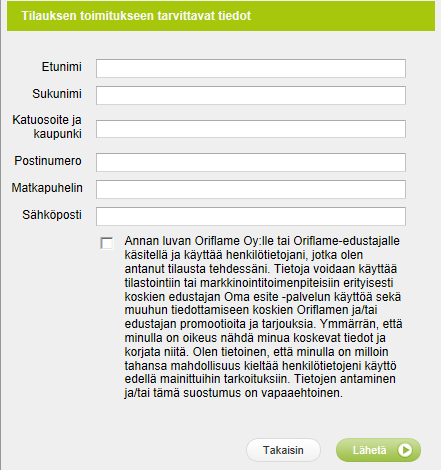Click the Sukunimi label
Screen dimensions: 441x470
click(x=57, y=94)
